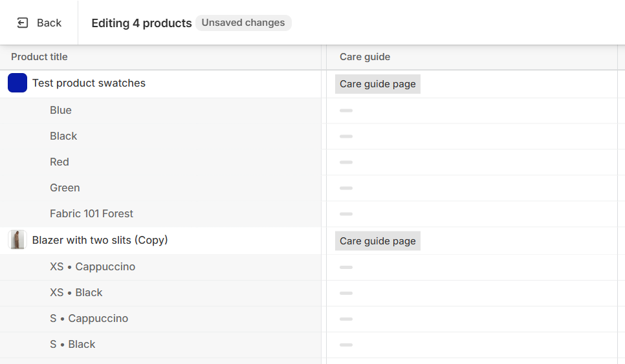Click the Back arrow icon
Screen dimensions: 625x364
(x=23, y=23)
